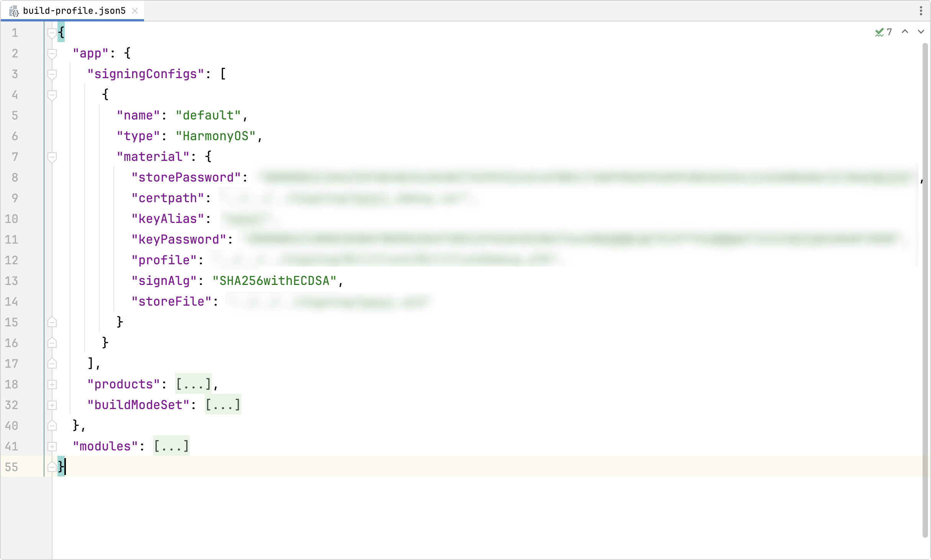The image size is (931, 560).
Task: Open the editor tabs more-options menu
Action: coord(921,11)
